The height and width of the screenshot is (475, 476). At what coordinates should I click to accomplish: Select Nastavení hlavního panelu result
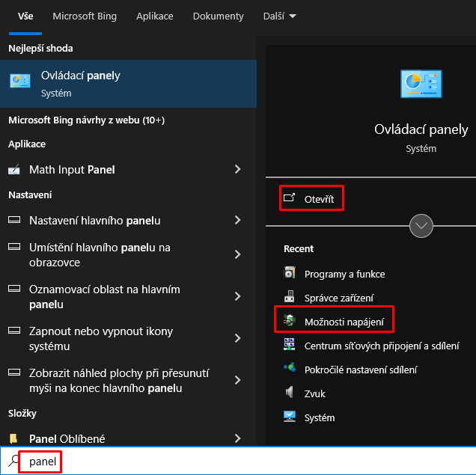pos(128,221)
